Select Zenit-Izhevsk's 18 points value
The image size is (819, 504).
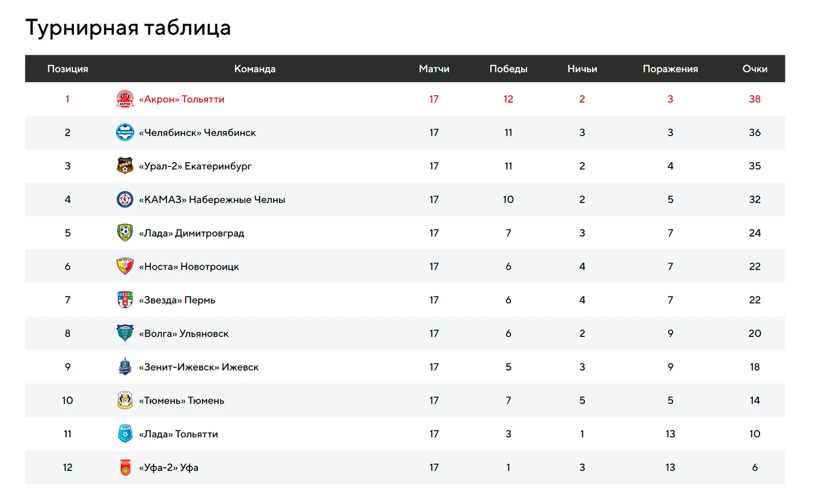(x=755, y=367)
